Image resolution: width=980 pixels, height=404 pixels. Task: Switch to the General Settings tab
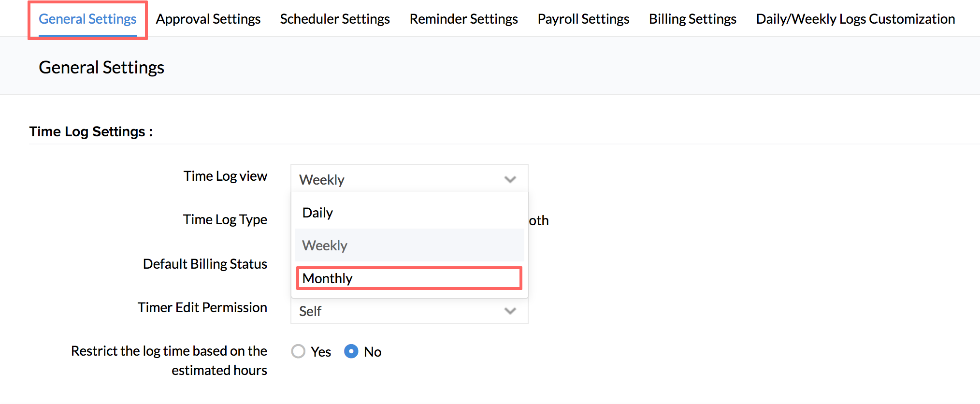tap(87, 19)
